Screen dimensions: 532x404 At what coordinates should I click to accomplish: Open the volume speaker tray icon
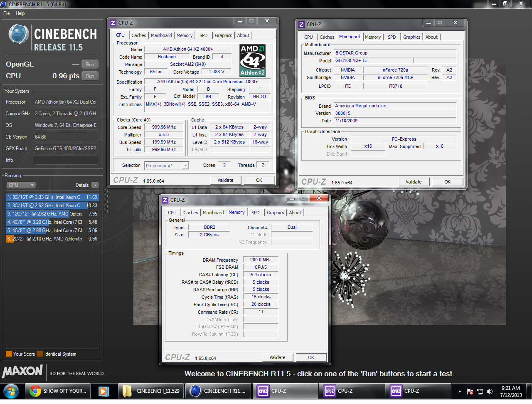point(490,392)
